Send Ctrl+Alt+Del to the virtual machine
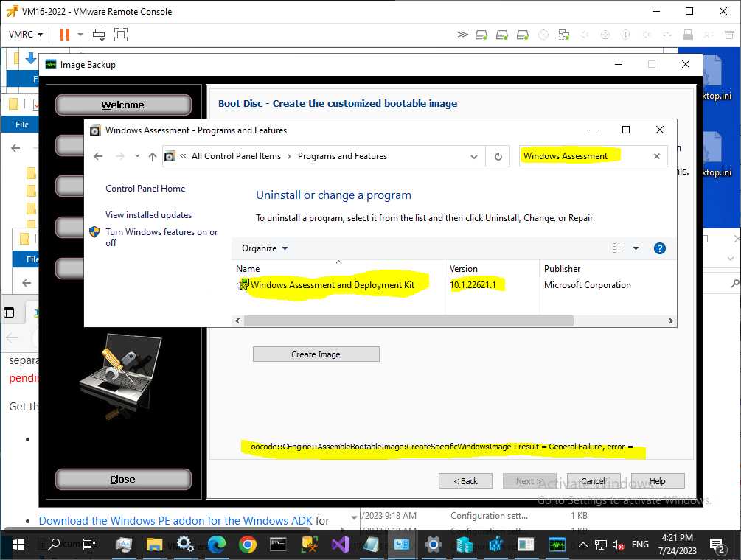This screenshot has width=741, height=560. pyautogui.click(x=99, y=35)
